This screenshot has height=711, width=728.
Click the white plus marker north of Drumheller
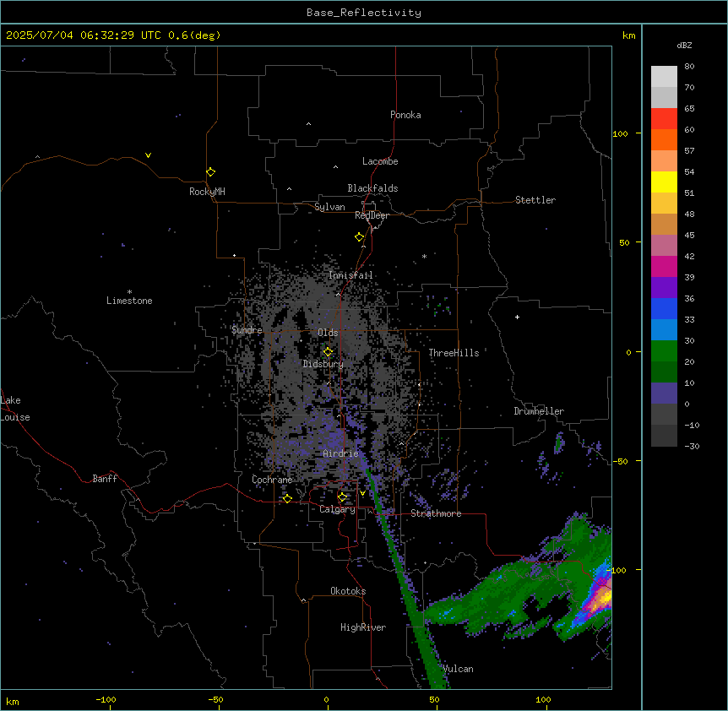517,317
